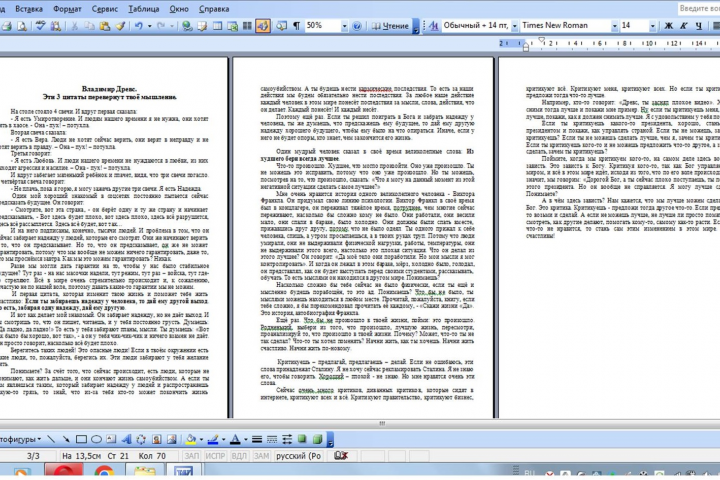
Task: Click the ИСПР indicator in status bar
Action: pos(215,456)
